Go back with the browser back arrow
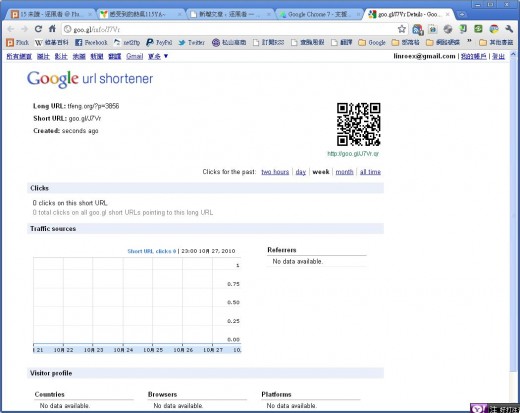Viewport: 520px width, 413px height. click(x=10, y=29)
